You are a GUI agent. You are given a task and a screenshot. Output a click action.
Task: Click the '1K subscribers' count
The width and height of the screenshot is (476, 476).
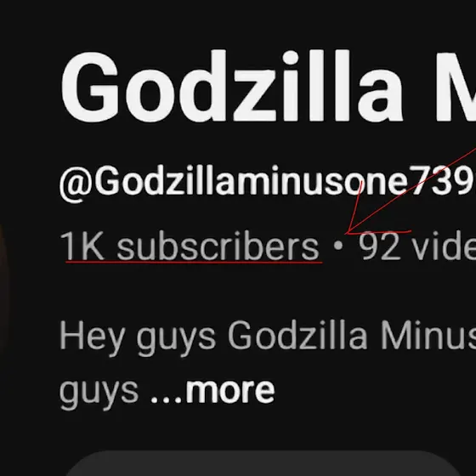[x=190, y=246]
